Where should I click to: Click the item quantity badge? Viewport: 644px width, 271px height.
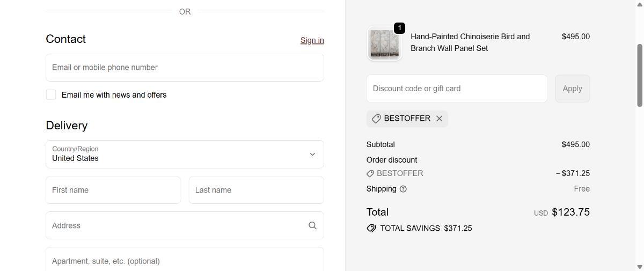coord(399,28)
